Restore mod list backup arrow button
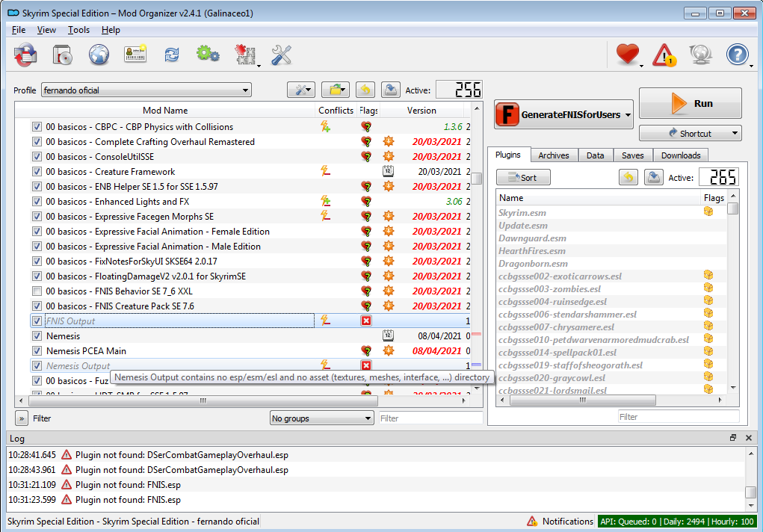The width and height of the screenshot is (763, 532). (x=365, y=90)
